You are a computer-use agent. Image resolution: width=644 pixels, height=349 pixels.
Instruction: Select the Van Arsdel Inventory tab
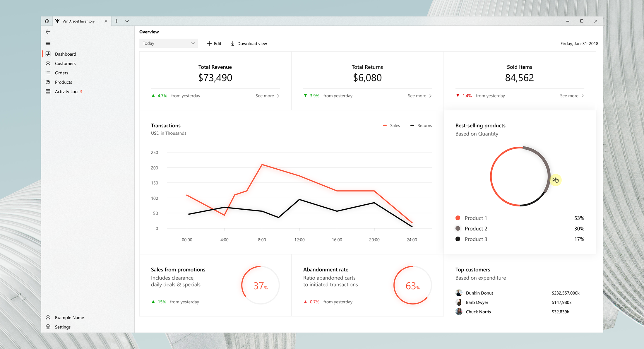[82, 21]
